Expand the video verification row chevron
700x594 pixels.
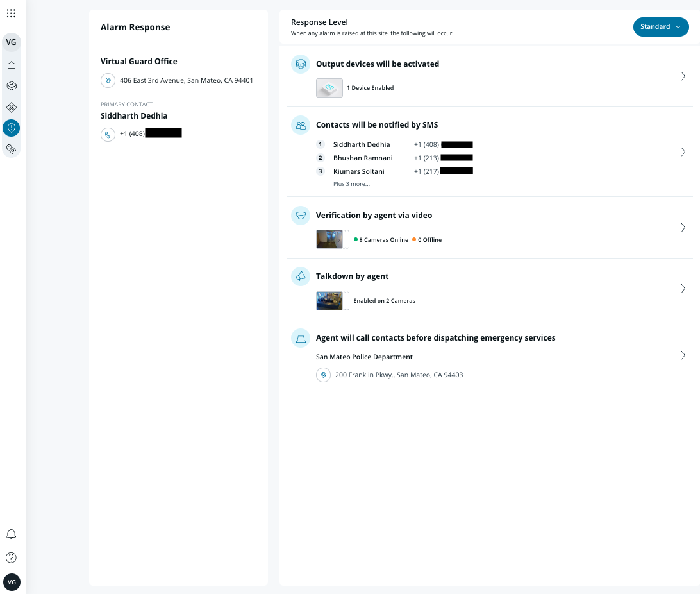683,228
